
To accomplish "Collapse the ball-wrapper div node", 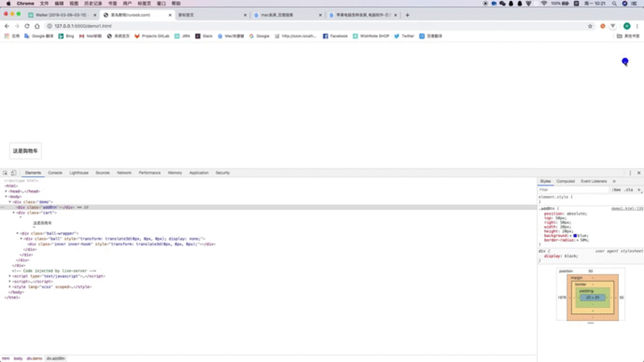I will (x=17, y=233).
